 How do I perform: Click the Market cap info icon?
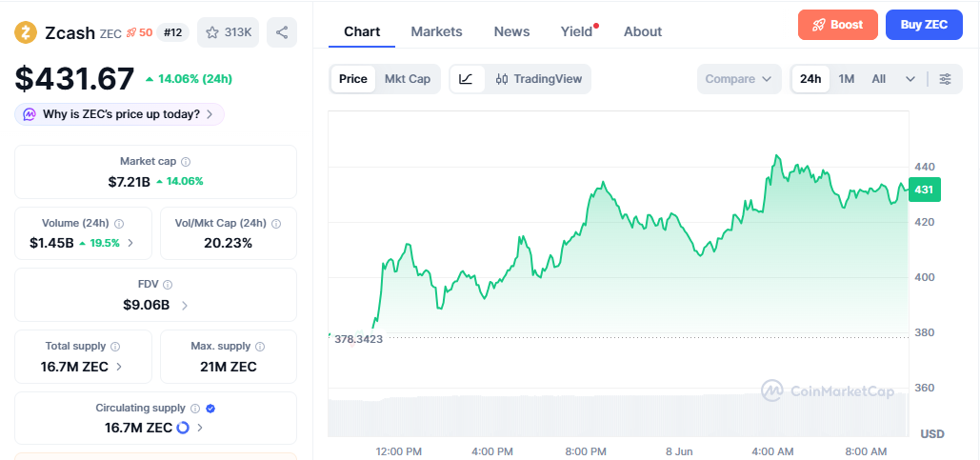(x=186, y=162)
